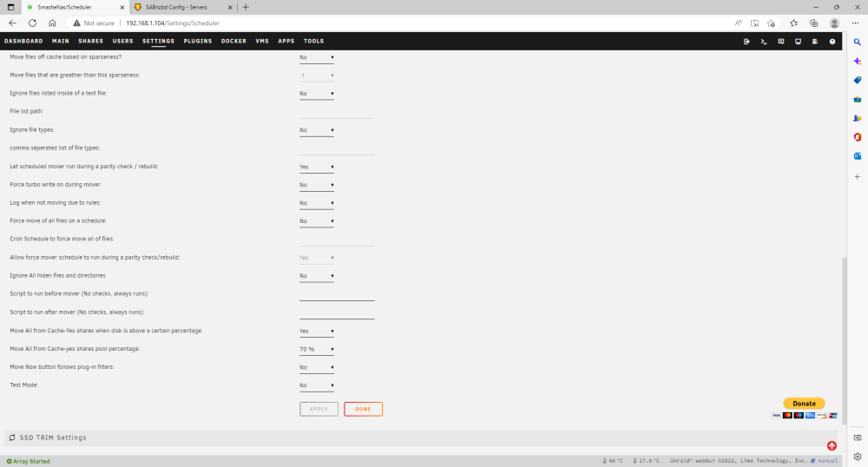
Task: Open the Collections icon
Action: [x=813, y=23]
